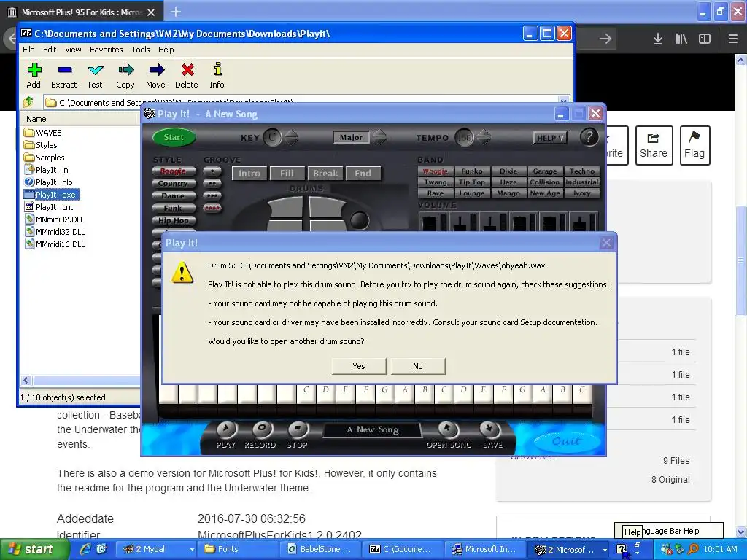Open the browser hamburger menu
The height and width of the screenshot is (560, 747).
click(x=732, y=39)
